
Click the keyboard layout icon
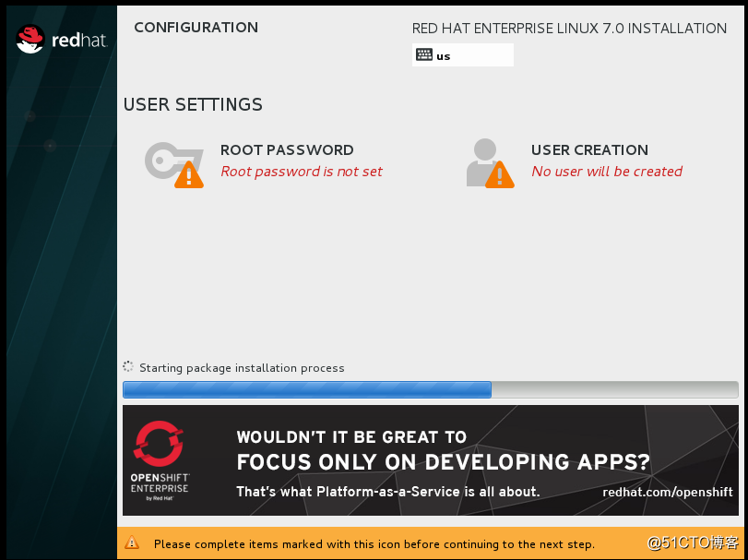pos(423,54)
